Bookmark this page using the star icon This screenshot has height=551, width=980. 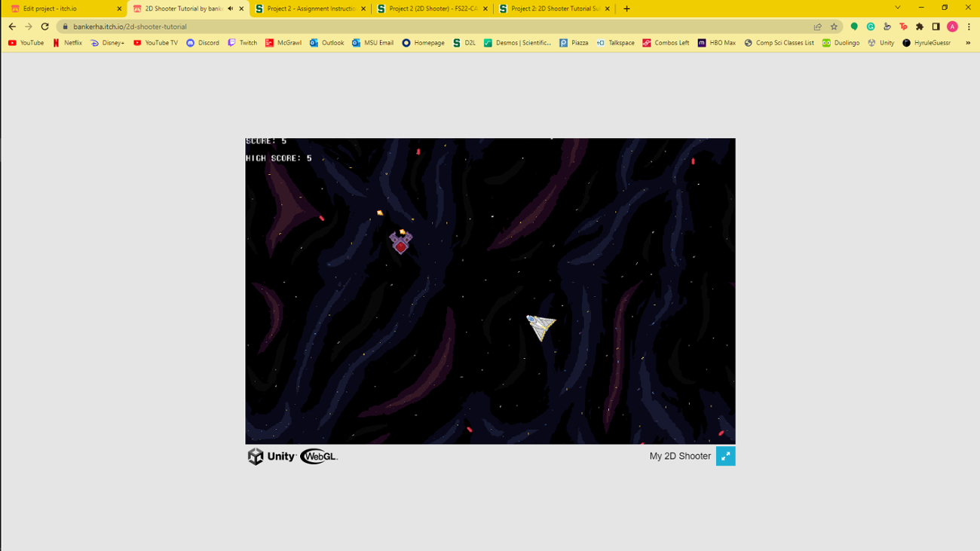pos(833,25)
